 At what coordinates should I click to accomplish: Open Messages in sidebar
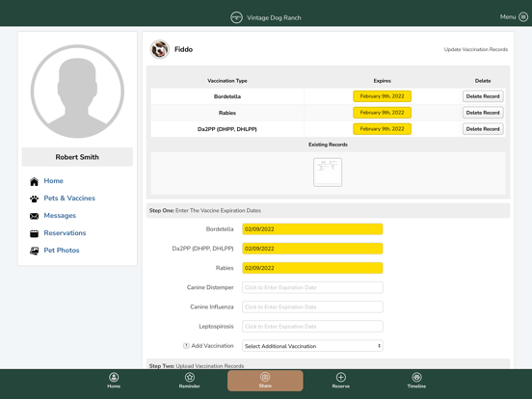click(60, 216)
